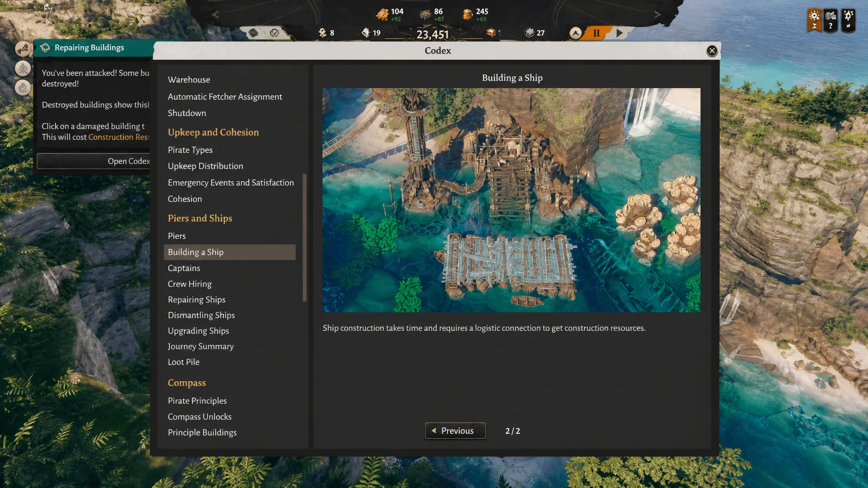Click the 2 / 2 page indicator

point(512,431)
